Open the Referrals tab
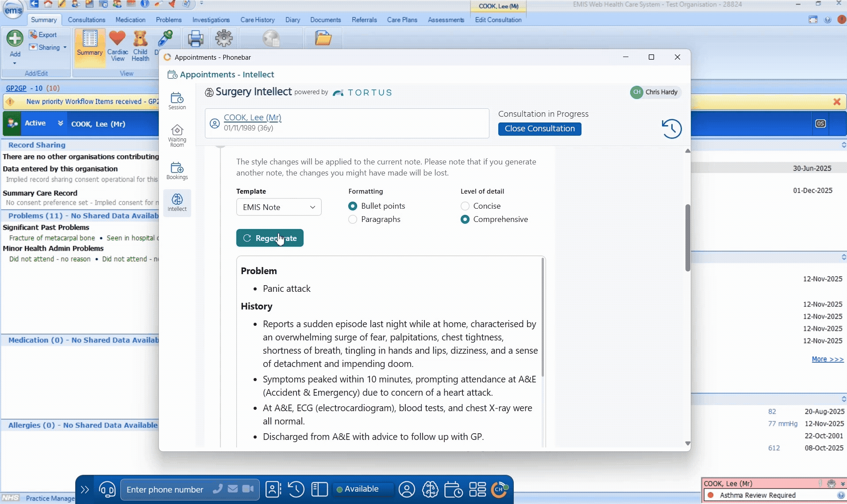Viewport: 847px width, 504px height. pyautogui.click(x=364, y=19)
